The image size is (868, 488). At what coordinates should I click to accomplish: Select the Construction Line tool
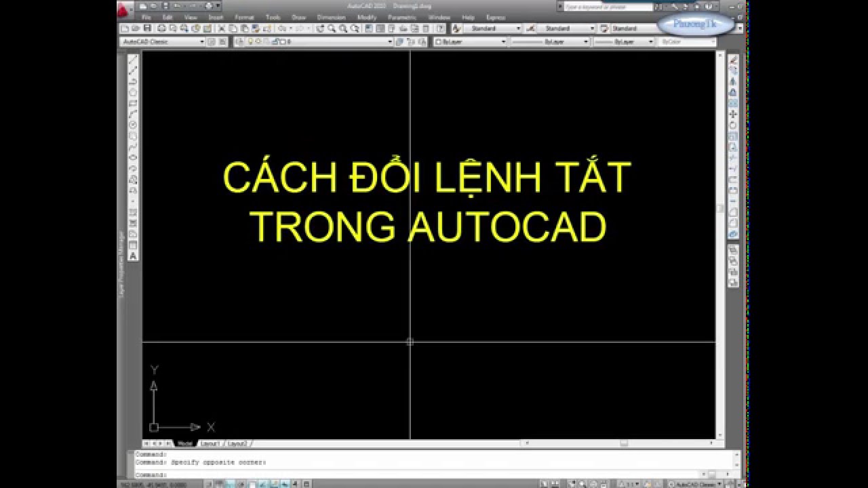coord(133,70)
